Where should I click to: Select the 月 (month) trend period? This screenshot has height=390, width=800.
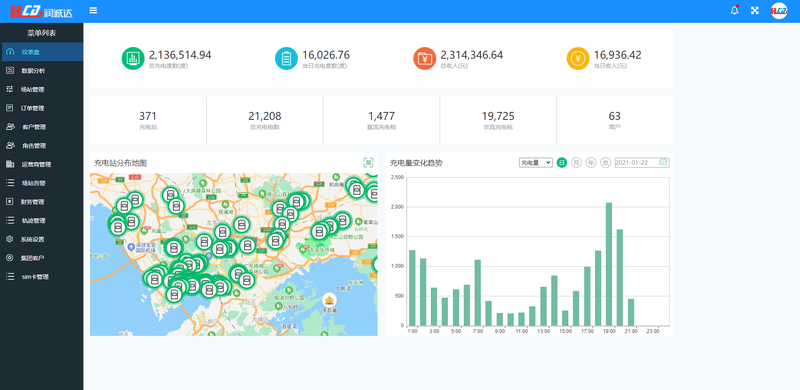tap(576, 162)
